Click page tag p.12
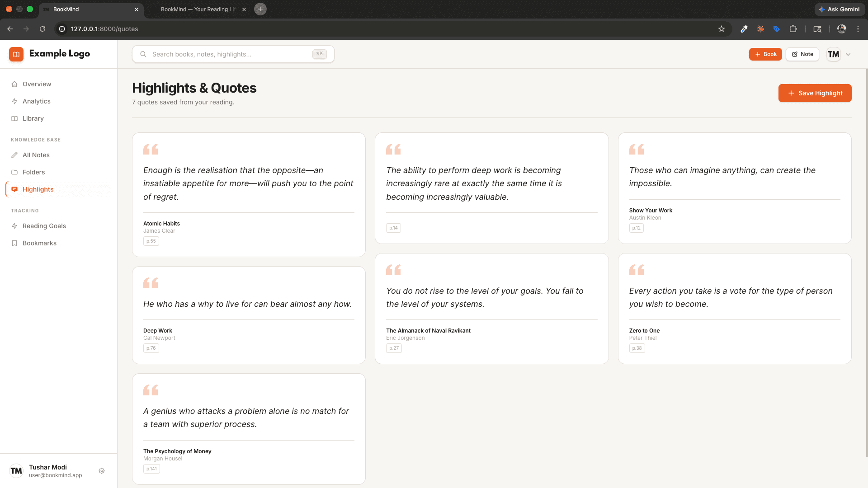Viewport: 868px width, 488px height. click(x=636, y=228)
